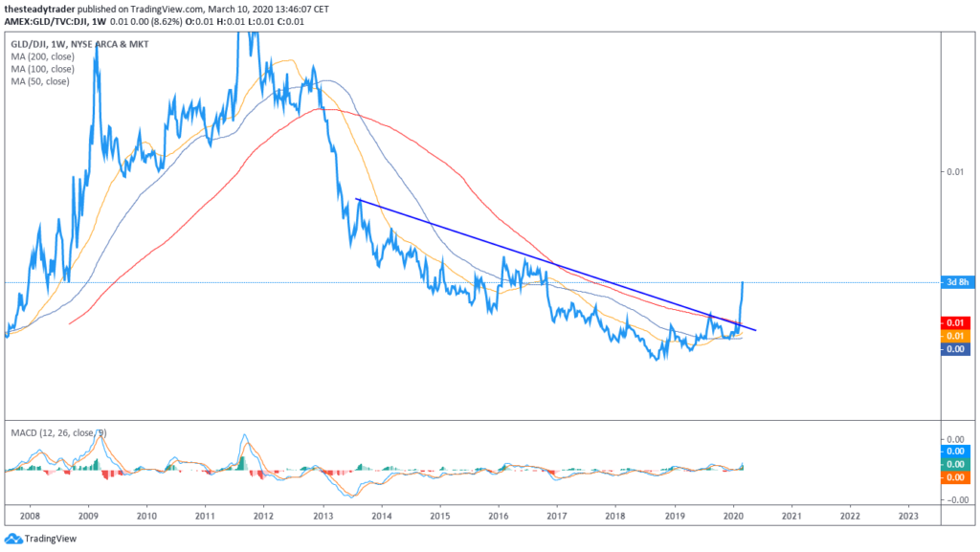The width and height of the screenshot is (980, 552).
Task: Select the MA (100, close) indicator label
Action: 42,69
